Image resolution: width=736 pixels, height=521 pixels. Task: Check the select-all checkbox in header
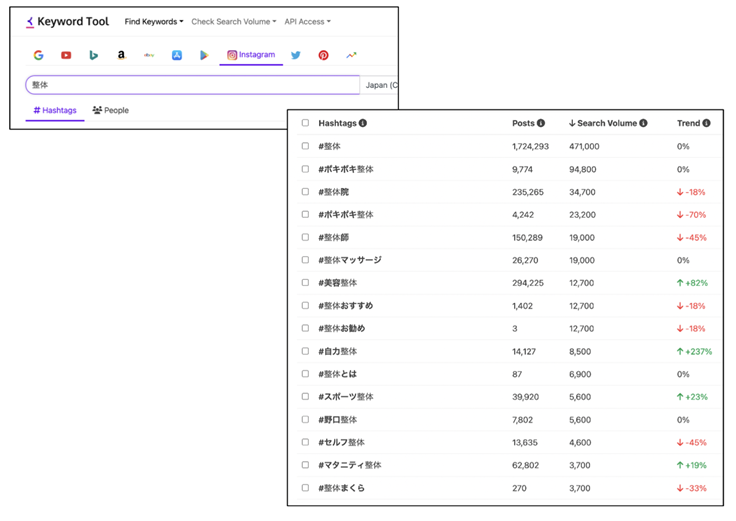click(x=306, y=123)
